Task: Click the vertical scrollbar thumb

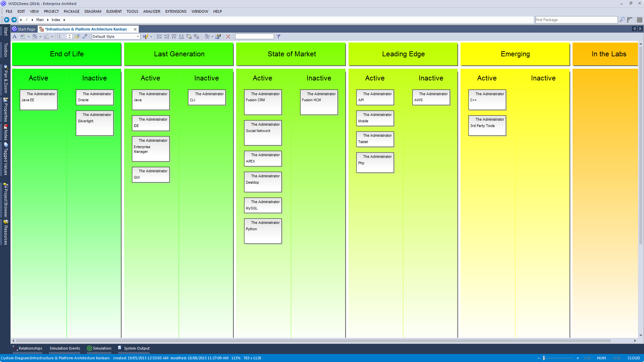Action: click(641, 145)
